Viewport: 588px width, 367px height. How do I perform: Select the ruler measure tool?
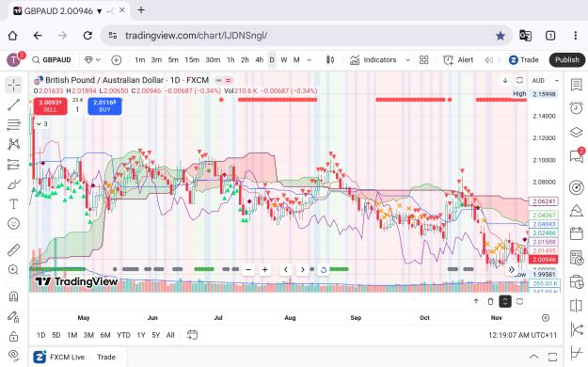13,249
